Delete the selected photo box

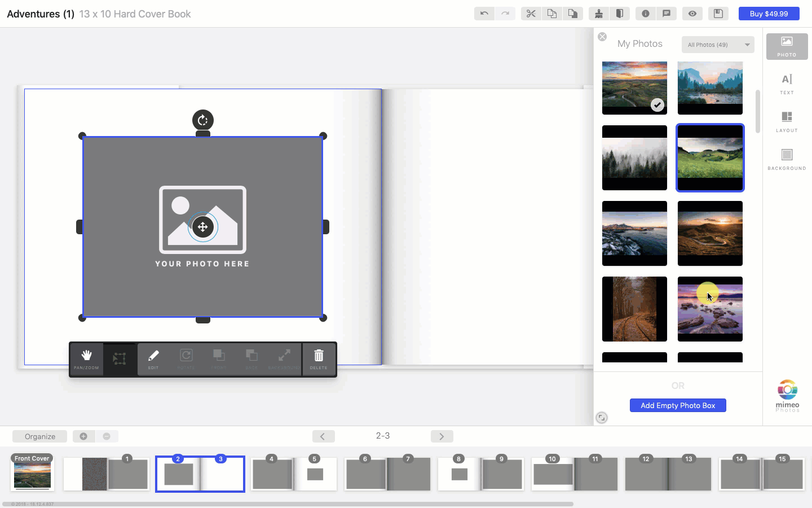(319, 360)
